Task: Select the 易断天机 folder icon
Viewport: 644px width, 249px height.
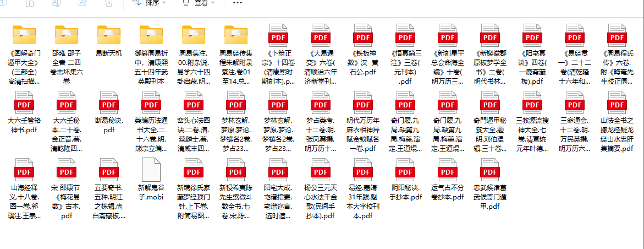Action: click(109, 35)
